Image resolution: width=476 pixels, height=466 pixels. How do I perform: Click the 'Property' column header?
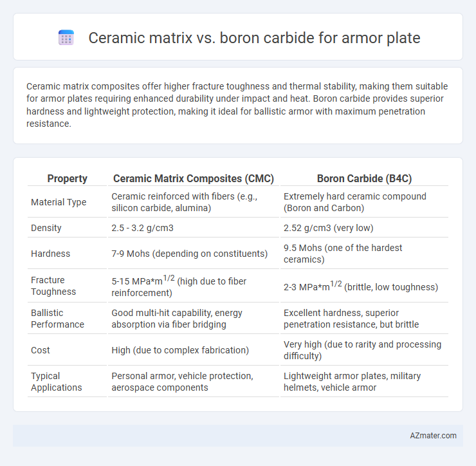[67, 178]
